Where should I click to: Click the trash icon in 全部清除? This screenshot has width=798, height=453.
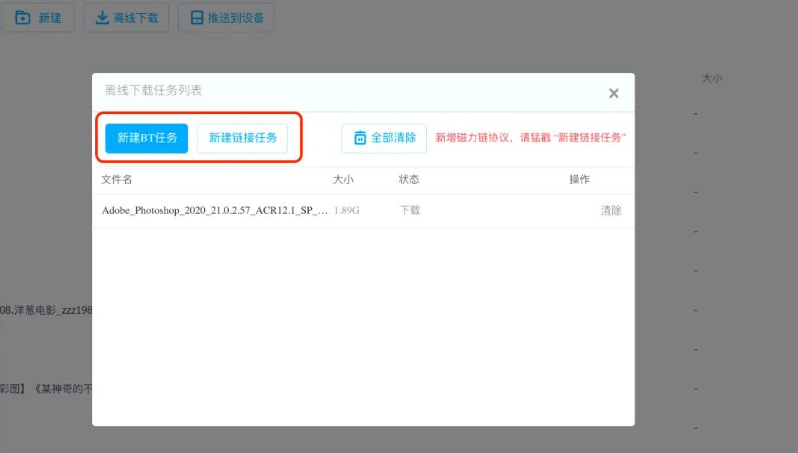(360, 137)
